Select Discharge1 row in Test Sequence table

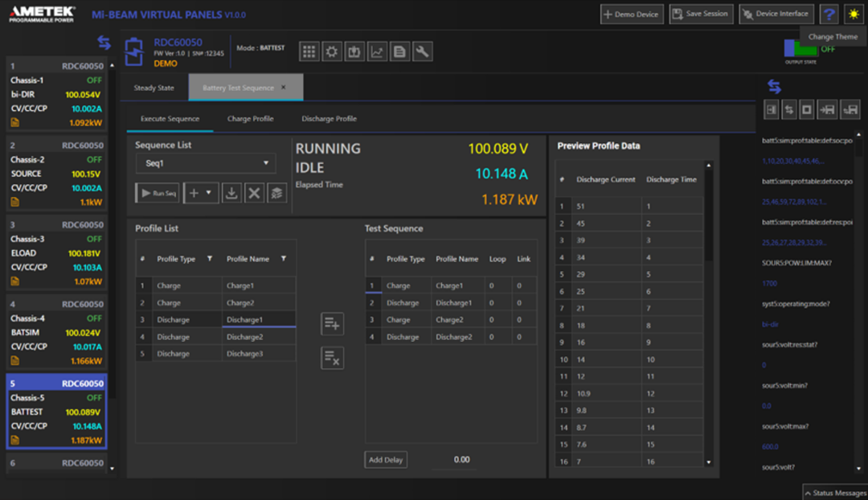(x=451, y=303)
